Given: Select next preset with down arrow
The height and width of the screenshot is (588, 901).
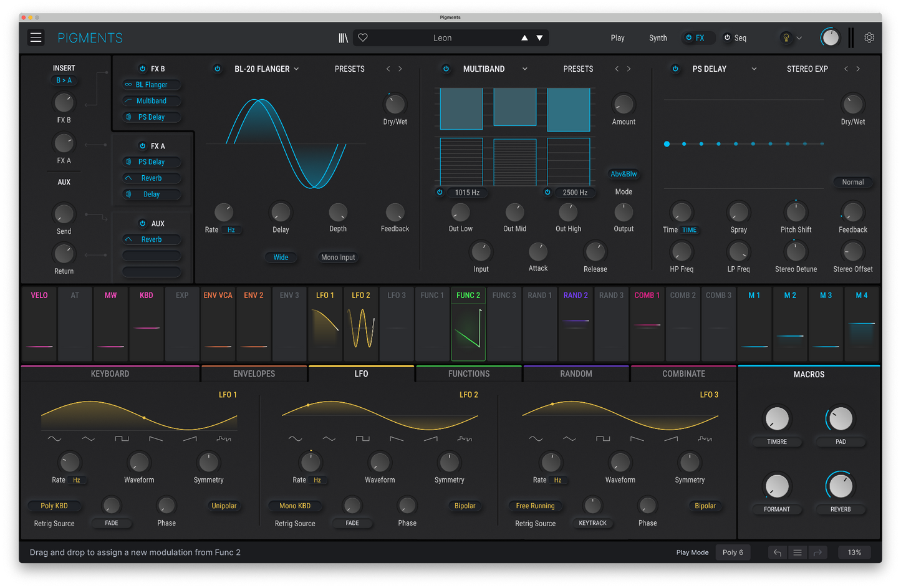Looking at the screenshot, I should coord(539,38).
